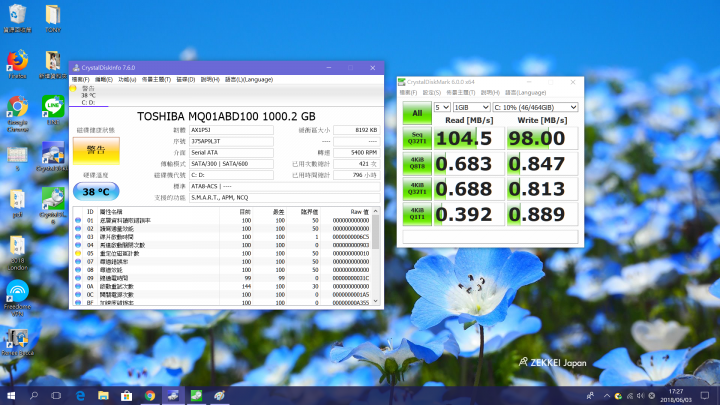Open File(F) menu in CrystalDiskMark
Screen dimensions: 720x405
tap(408, 93)
